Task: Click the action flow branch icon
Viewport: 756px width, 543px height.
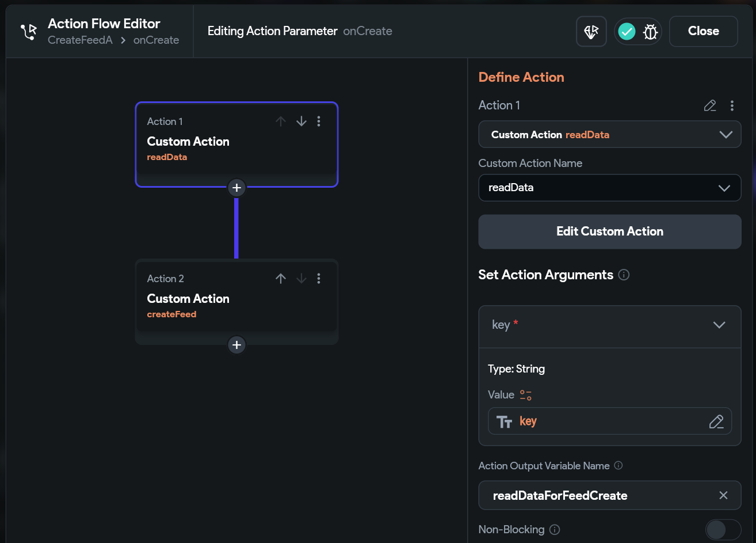Action: click(28, 31)
